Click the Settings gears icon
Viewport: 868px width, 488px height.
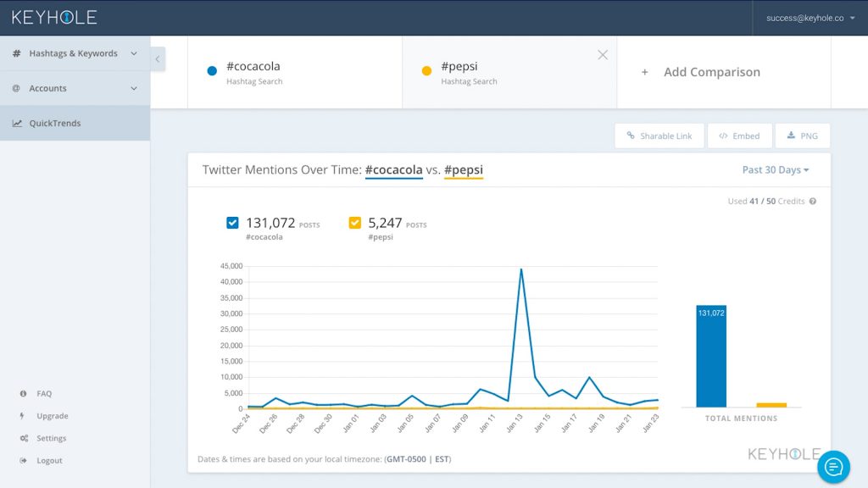click(x=24, y=438)
